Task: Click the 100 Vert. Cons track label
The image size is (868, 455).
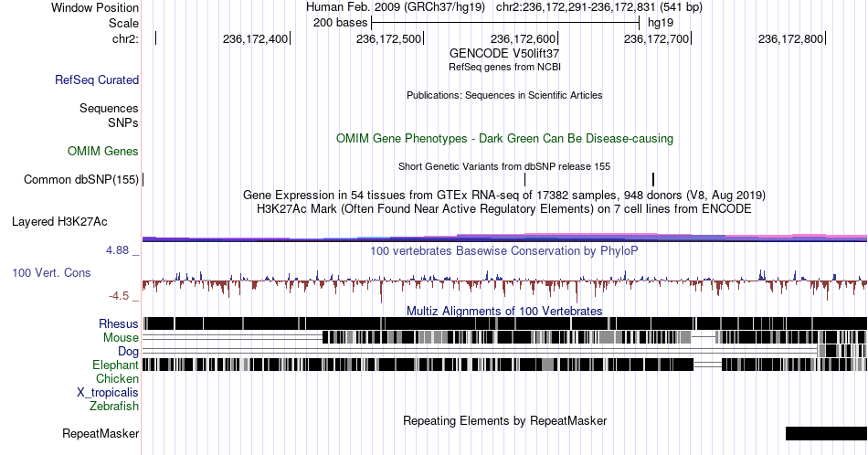Action: coord(51,272)
